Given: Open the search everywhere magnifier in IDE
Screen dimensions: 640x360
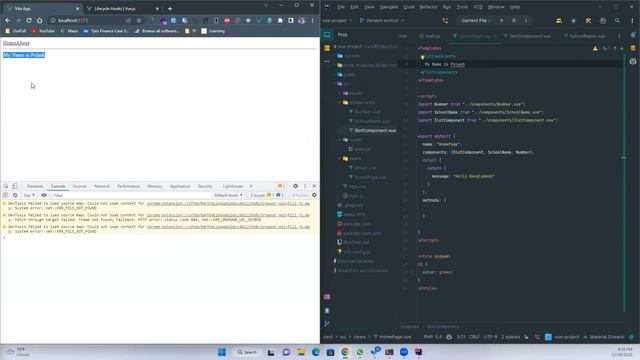Looking at the screenshot, I should tap(618, 20).
